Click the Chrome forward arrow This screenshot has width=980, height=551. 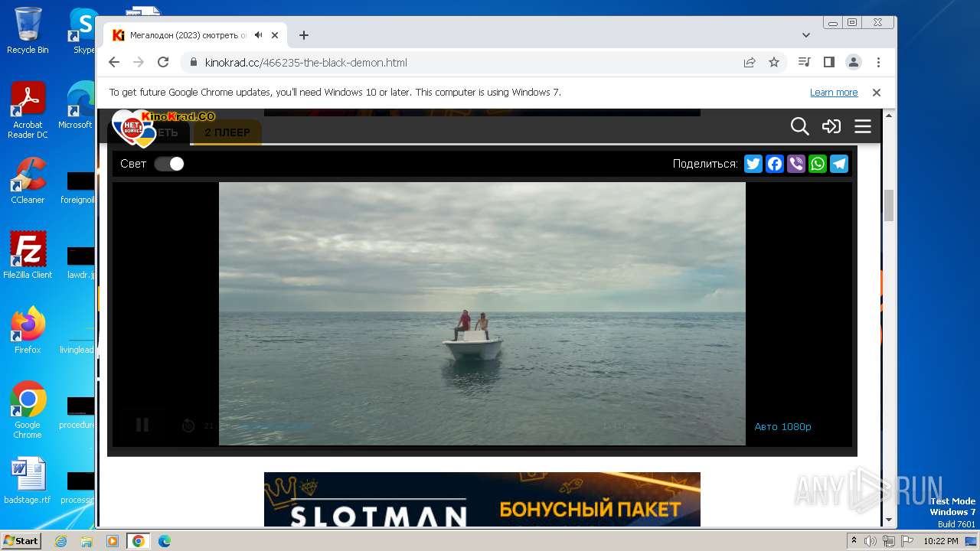[139, 63]
